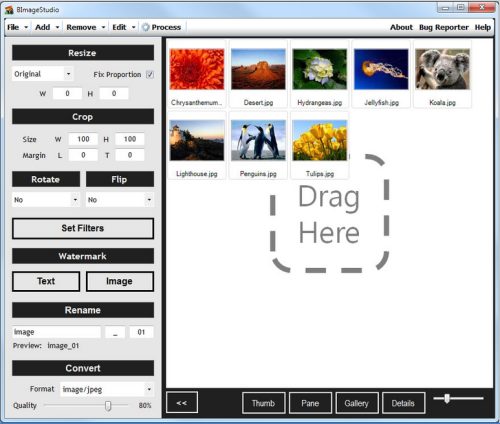
Task: Click the Rename base name field
Action: 56,332
